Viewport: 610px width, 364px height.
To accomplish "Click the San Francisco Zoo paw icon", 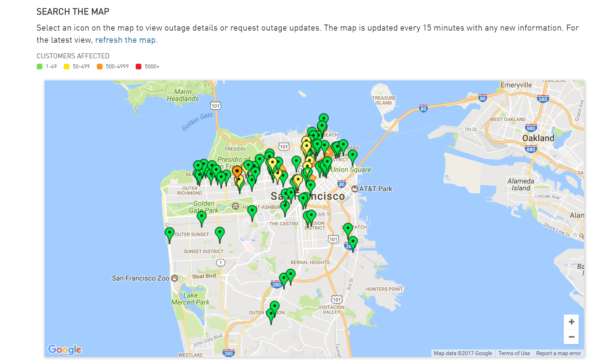I will [174, 278].
